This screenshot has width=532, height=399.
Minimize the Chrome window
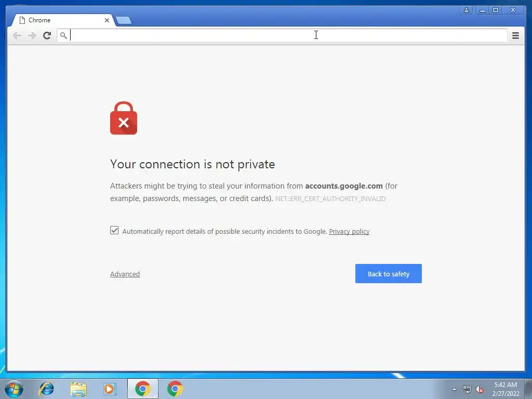coord(482,10)
